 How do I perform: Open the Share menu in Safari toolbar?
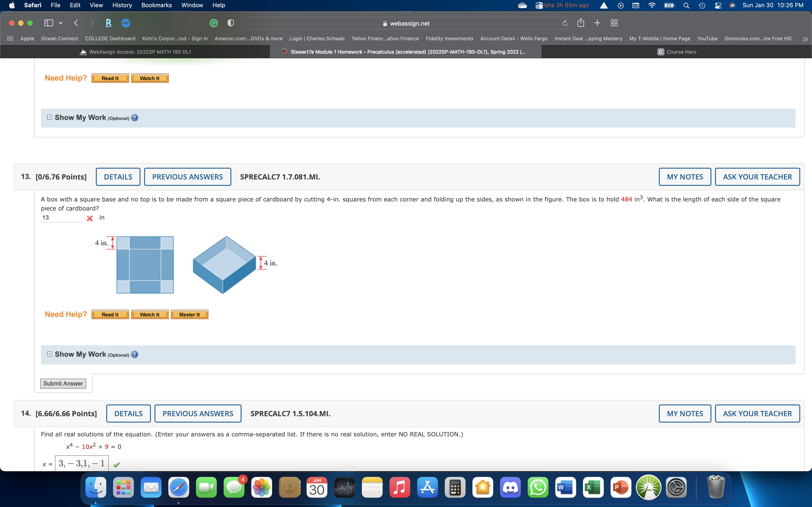580,23
